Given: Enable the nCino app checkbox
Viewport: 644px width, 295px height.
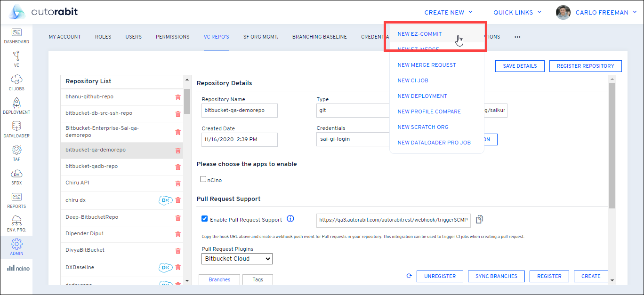Looking at the screenshot, I should coord(203,179).
